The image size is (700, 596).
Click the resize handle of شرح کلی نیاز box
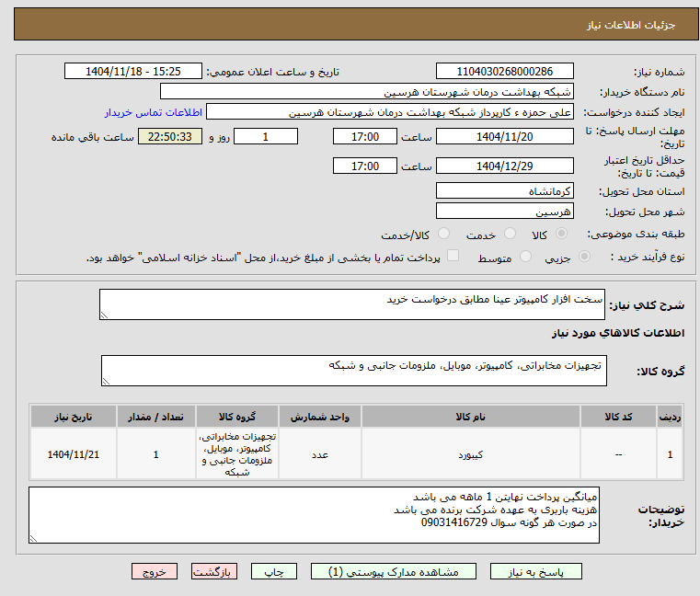[x=104, y=315]
